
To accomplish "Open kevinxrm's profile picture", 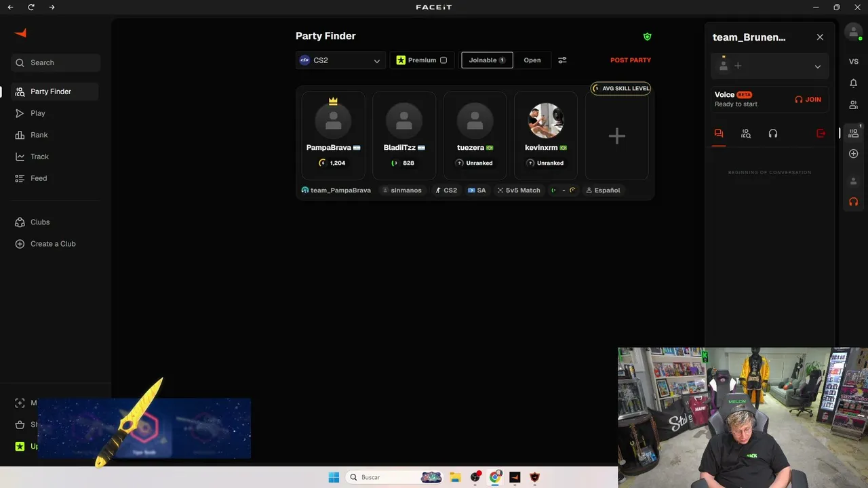I will pyautogui.click(x=546, y=121).
